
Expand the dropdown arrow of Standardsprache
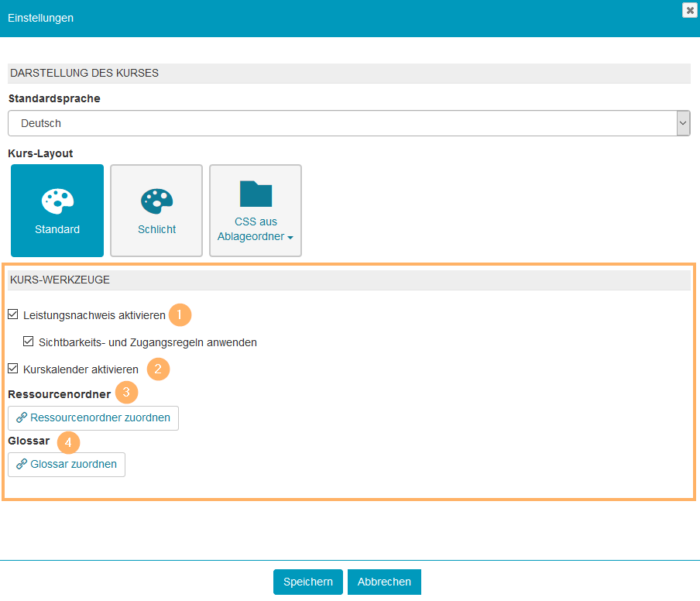click(x=683, y=123)
